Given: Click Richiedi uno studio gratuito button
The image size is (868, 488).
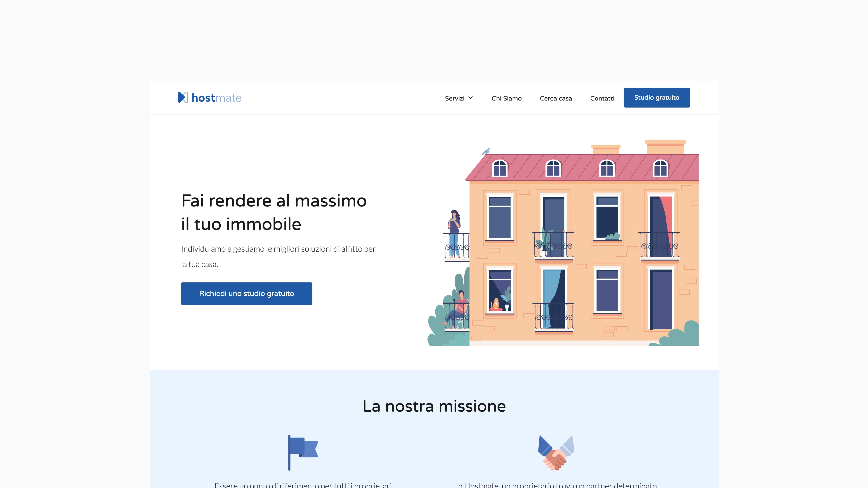Looking at the screenshot, I should [x=246, y=293].
